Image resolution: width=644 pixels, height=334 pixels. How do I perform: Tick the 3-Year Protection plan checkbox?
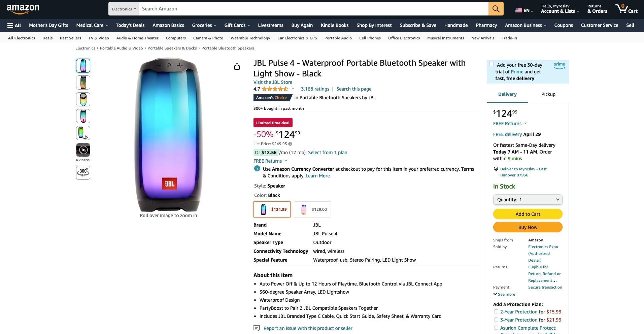click(x=496, y=320)
